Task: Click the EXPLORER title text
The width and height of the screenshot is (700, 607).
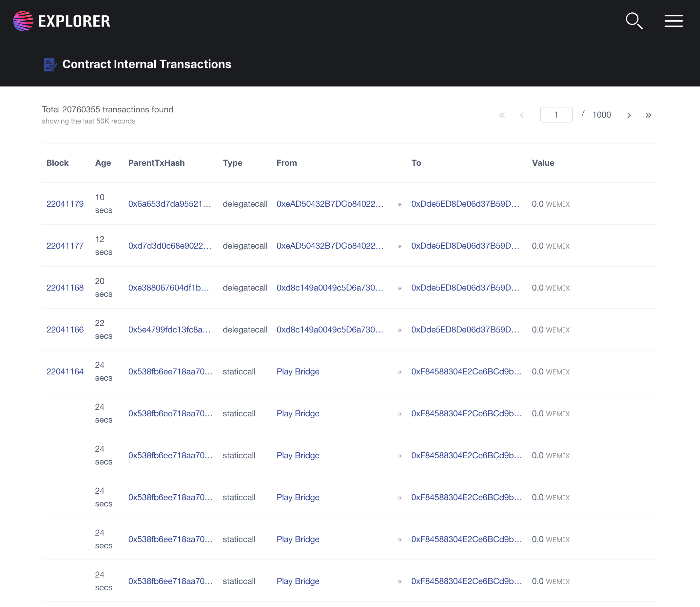Action: pyautogui.click(x=74, y=21)
